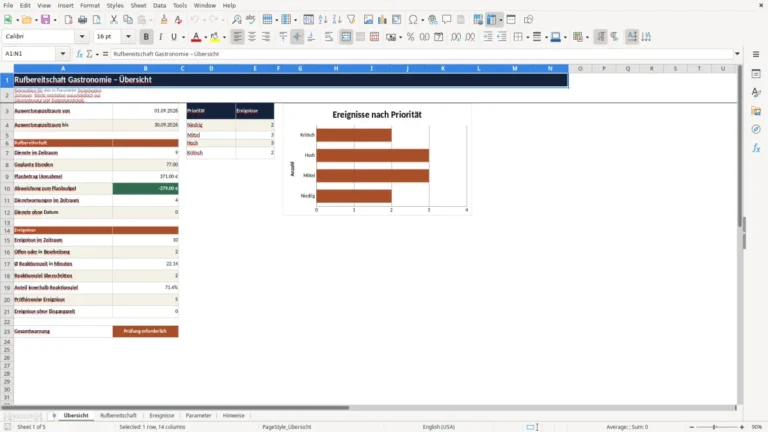The height and width of the screenshot is (432, 768).
Task: Click zoom in plus button
Action: (742, 427)
